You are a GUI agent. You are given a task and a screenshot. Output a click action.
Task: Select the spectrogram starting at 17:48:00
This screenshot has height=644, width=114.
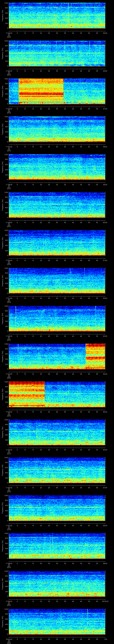click(57, 167)
